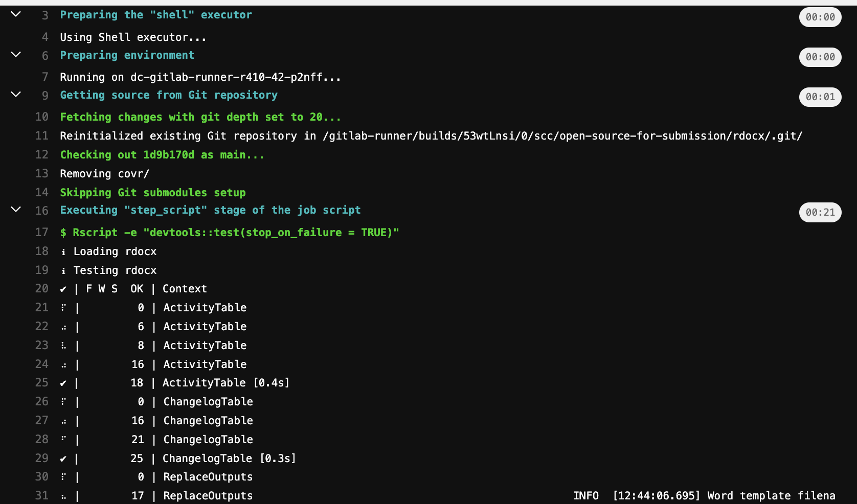This screenshot has height=504, width=857.
Task: Click the Executing "step_script" stage header text
Action: (x=210, y=210)
